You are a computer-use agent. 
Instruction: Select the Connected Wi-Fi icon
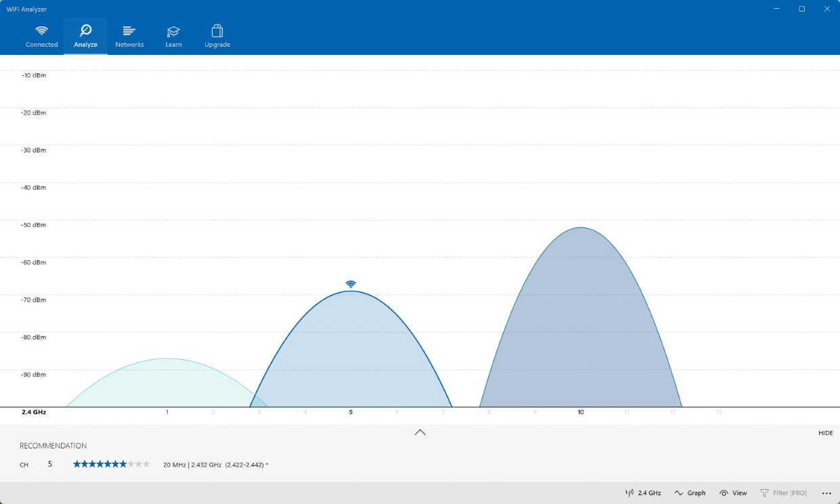coord(41,32)
